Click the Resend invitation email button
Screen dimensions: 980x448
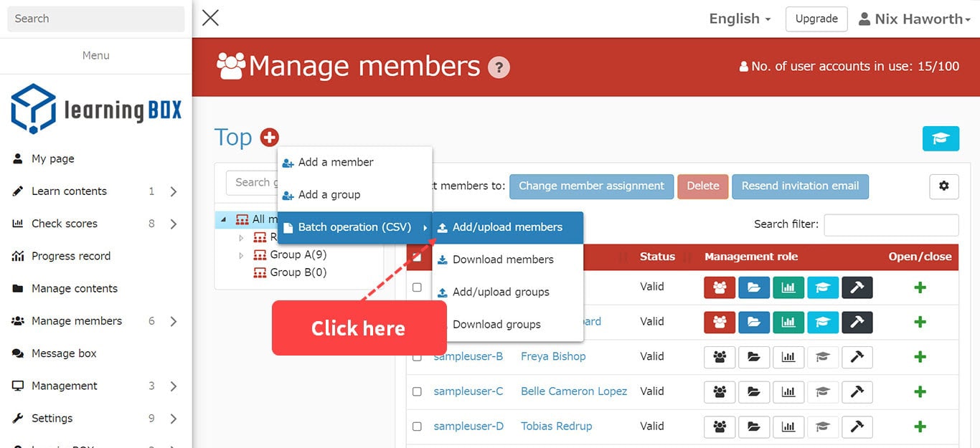point(800,186)
